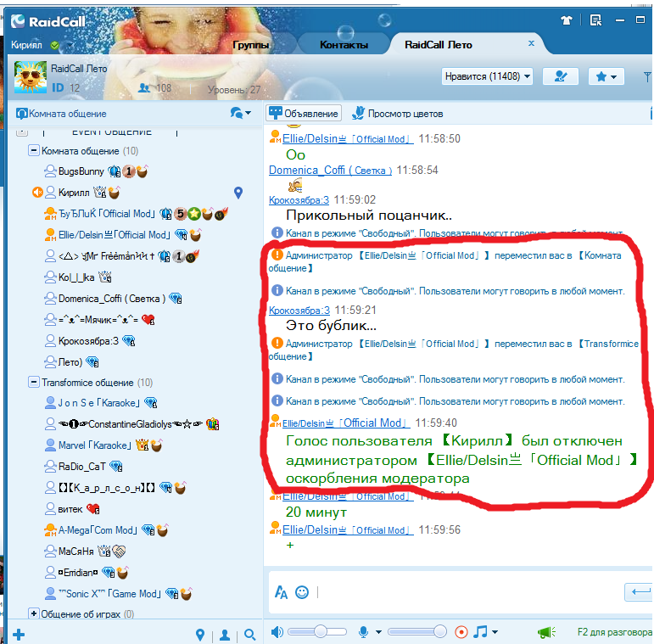The width and height of the screenshot is (654, 644).
Task: Click the Комната общение headset icon
Action: (22, 114)
